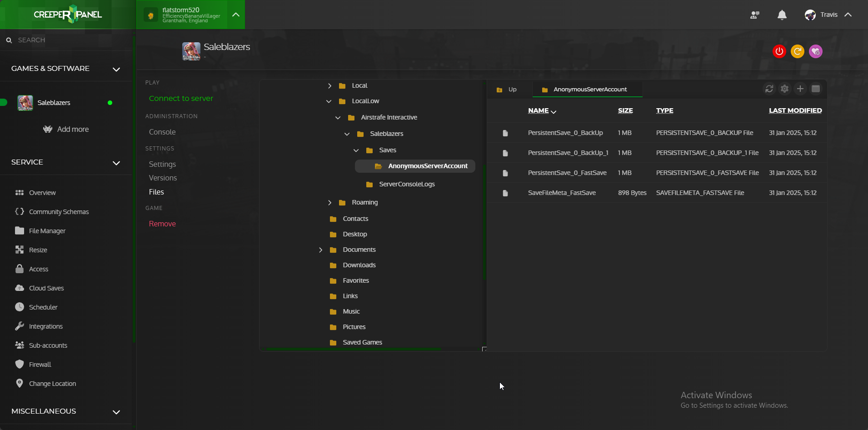
Task: Collapse the SERVICE section chevron
Action: [116, 163]
